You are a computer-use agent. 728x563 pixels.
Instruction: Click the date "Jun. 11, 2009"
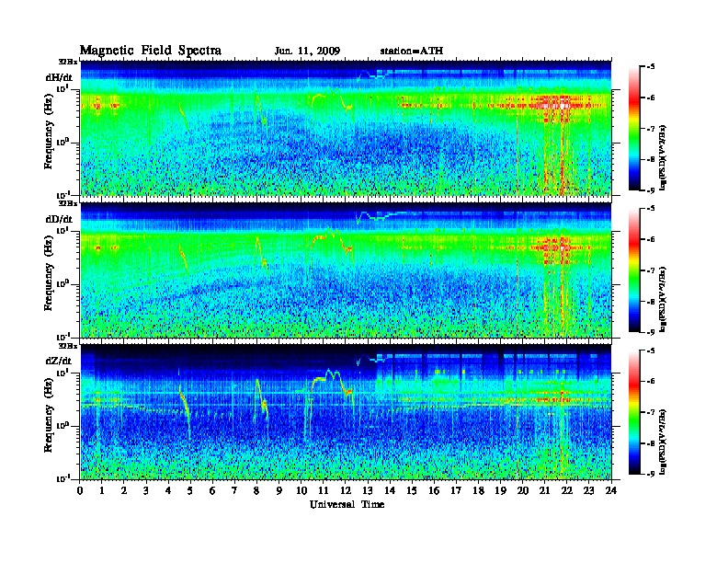[x=307, y=52]
